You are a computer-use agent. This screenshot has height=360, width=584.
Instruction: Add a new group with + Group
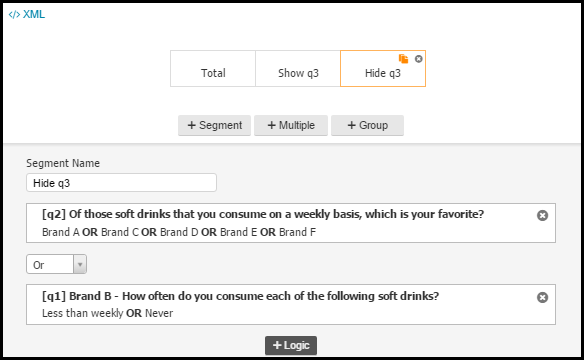pos(367,125)
